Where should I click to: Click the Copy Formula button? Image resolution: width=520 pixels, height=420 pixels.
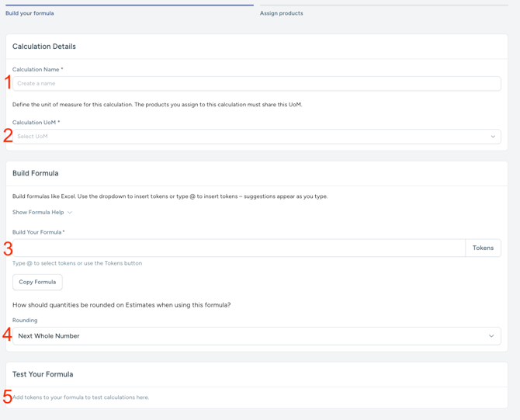[x=37, y=282]
